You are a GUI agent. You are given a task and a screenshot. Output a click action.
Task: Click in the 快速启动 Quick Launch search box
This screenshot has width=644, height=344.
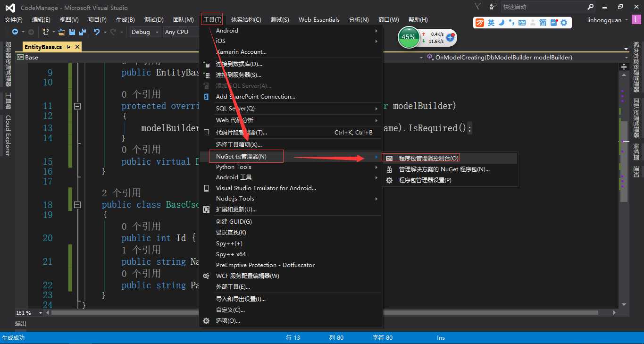click(x=544, y=7)
